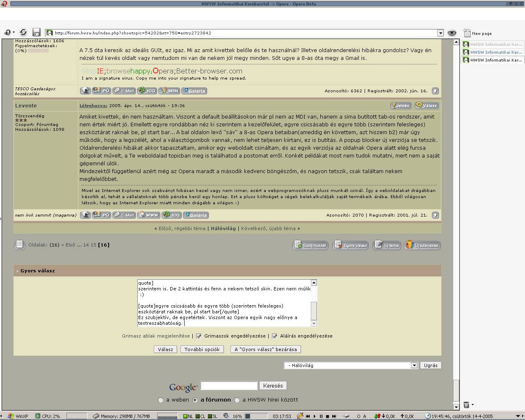Open Levente's WWW homepage icon button
The height and width of the screenshot is (420, 525).
[x=148, y=215]
